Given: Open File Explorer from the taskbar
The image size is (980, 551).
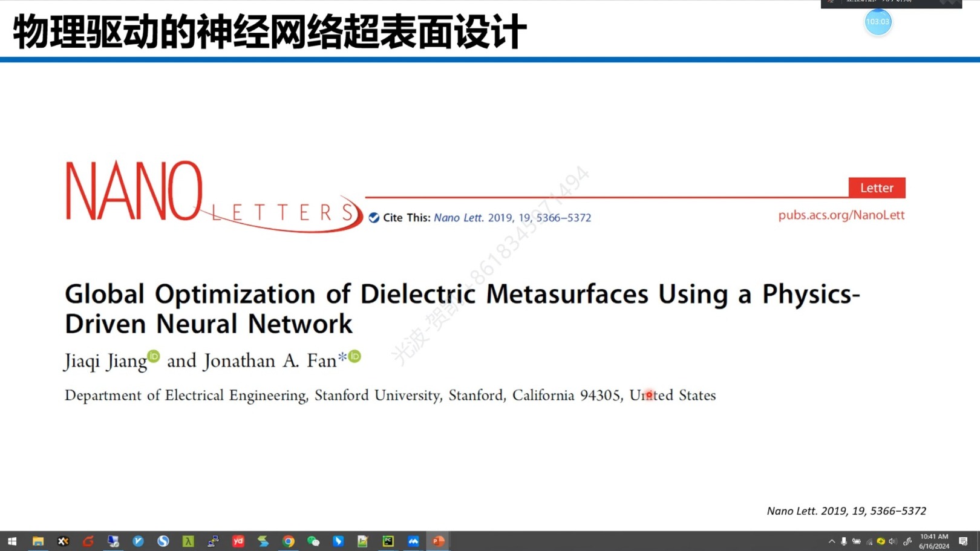Looking at the screenshot, I should [38, 541].
